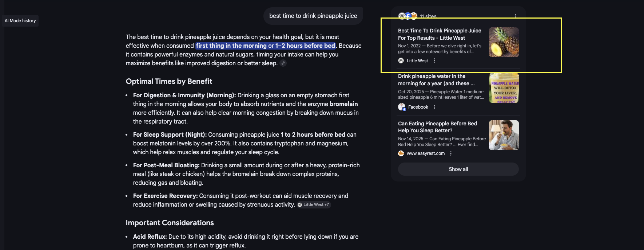Click the stacked site icons beside '11 sites'
The width and height of the screenshot is (644, 250).
coord(408,16)
